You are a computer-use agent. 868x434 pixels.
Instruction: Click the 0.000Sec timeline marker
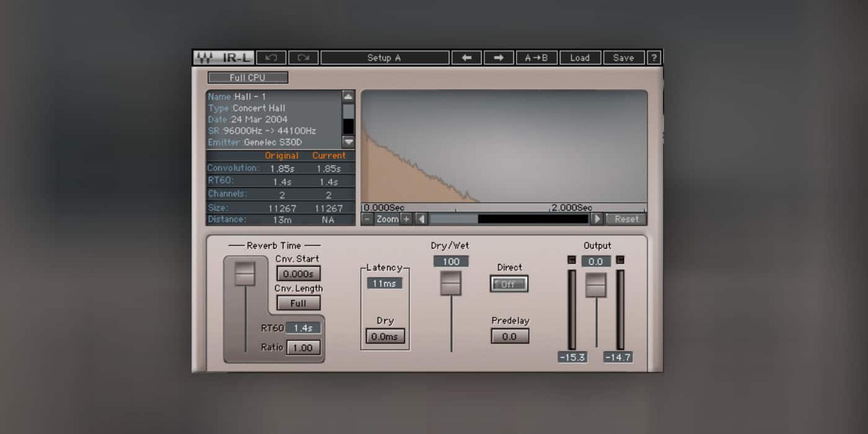(x=384, y=208)
